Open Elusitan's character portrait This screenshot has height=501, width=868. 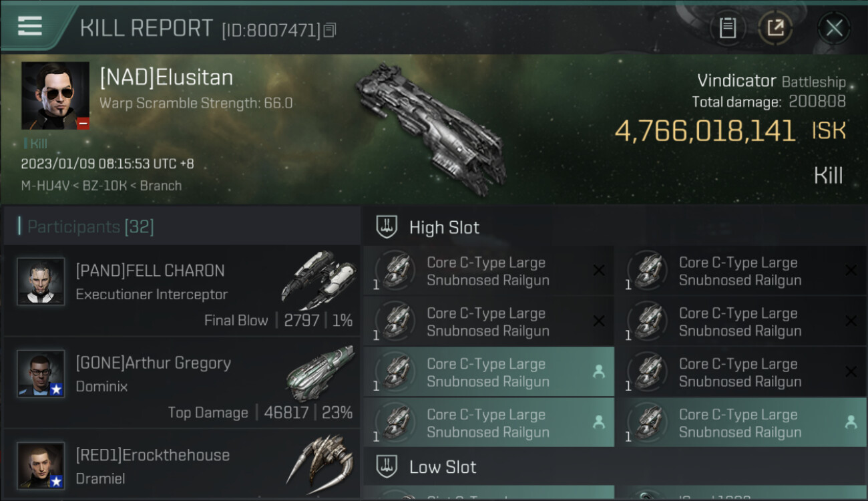tap(55, 96)
